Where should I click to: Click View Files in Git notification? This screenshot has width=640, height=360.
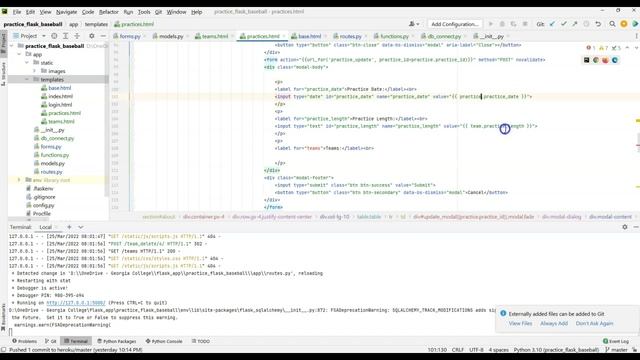520,323
